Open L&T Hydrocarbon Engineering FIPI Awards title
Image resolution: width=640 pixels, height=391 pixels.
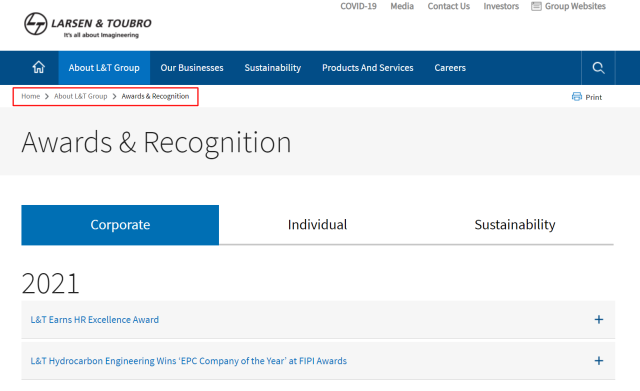coord(189,361)
